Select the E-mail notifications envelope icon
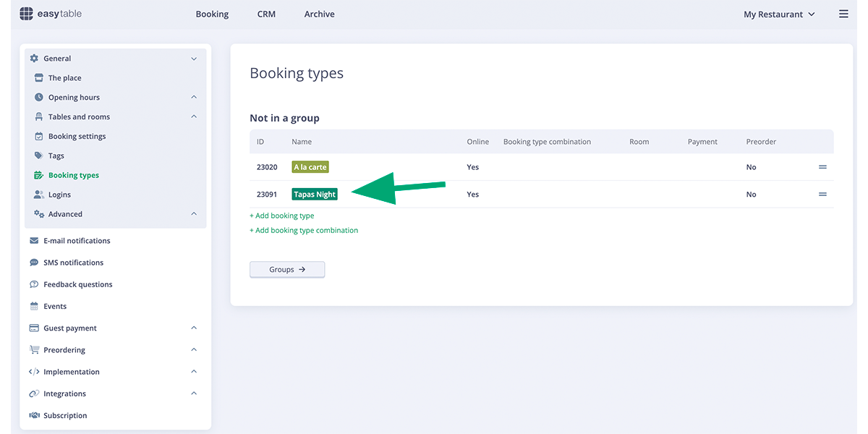868x434 pixels. pyautogui.click(x=33, y=240)
